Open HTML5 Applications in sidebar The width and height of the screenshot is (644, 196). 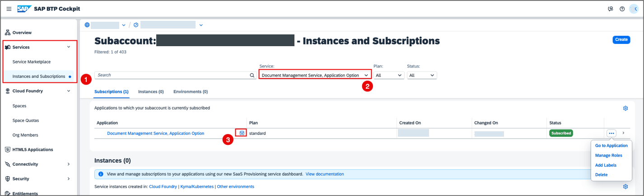pos(33,149)
